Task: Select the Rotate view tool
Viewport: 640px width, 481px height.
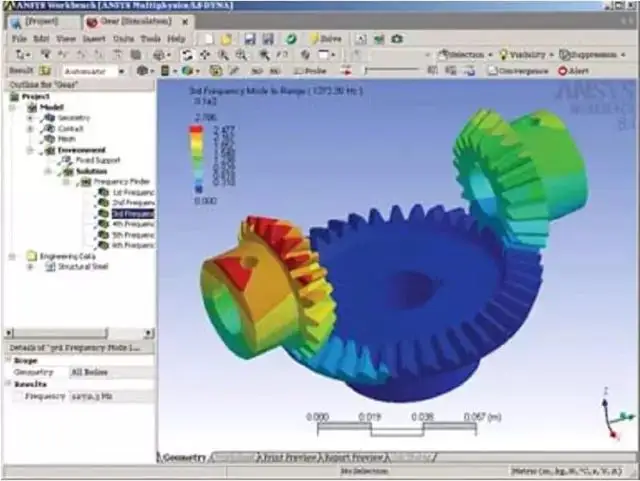Action: (x=187, y=55)
